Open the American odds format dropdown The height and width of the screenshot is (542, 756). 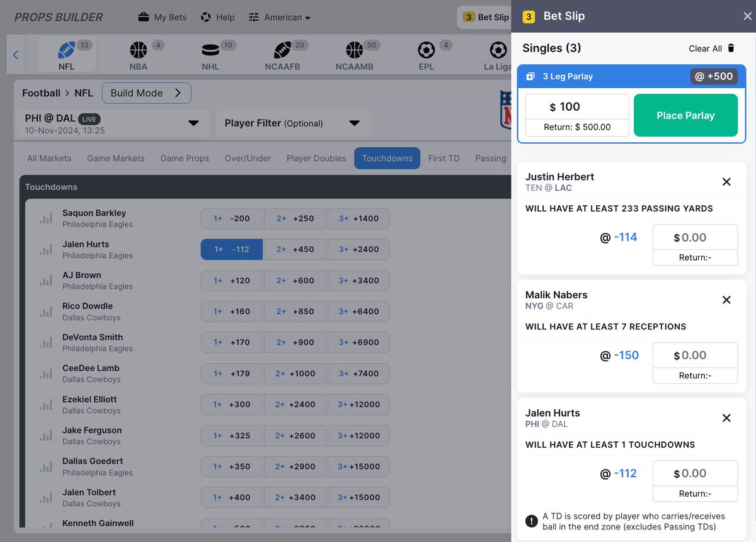click(280, 18)
